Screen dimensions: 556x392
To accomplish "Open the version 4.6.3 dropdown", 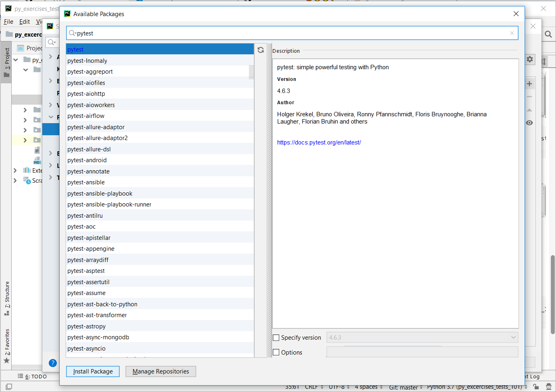I will pyautogui.click(x=422, y=337).
